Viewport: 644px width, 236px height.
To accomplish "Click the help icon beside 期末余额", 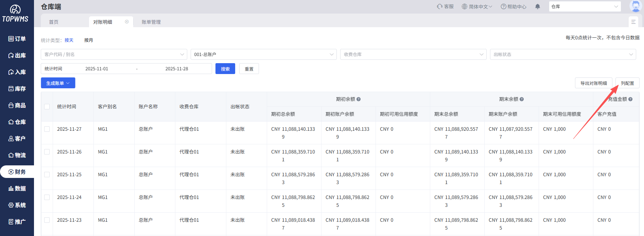I will coord(522,99).
